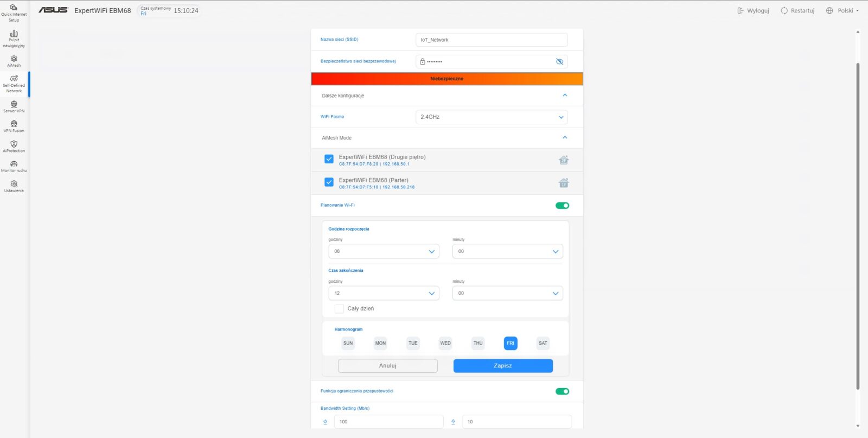Check the Cały dzień checkbox
The image size is (868, 438).
[339, 309]
